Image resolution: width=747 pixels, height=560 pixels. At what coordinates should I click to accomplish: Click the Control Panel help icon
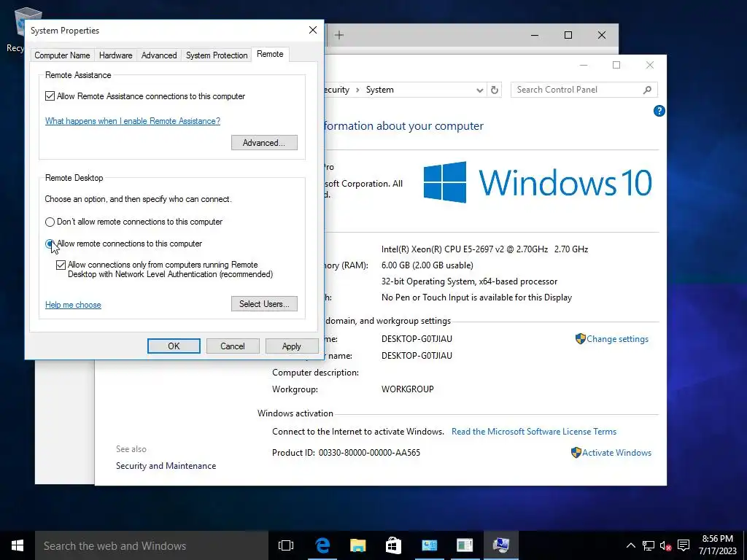pyautogui.click(x=659, y=111)
